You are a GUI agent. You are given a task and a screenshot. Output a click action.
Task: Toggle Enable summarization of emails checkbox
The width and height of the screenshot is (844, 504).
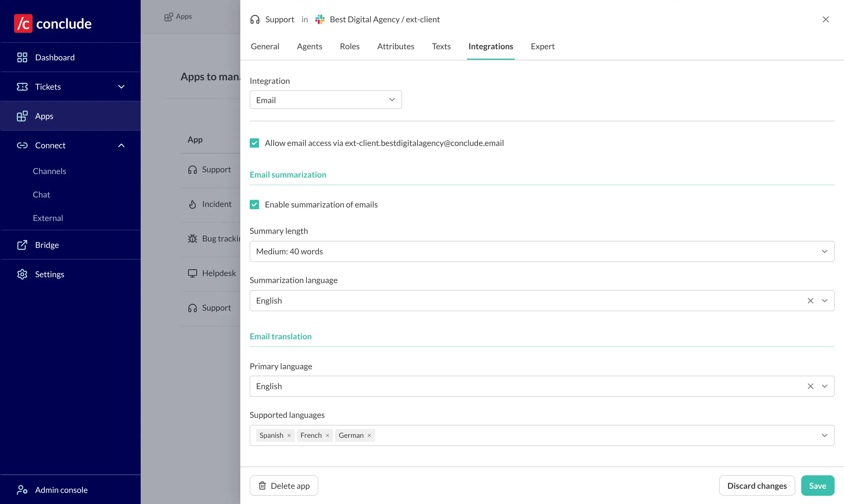(x=254, y=205)
